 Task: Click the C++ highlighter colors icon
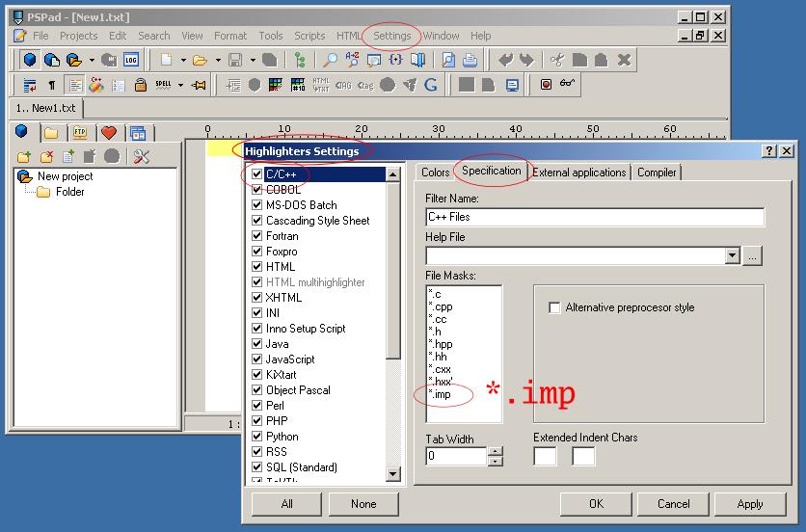click(96, 84)
